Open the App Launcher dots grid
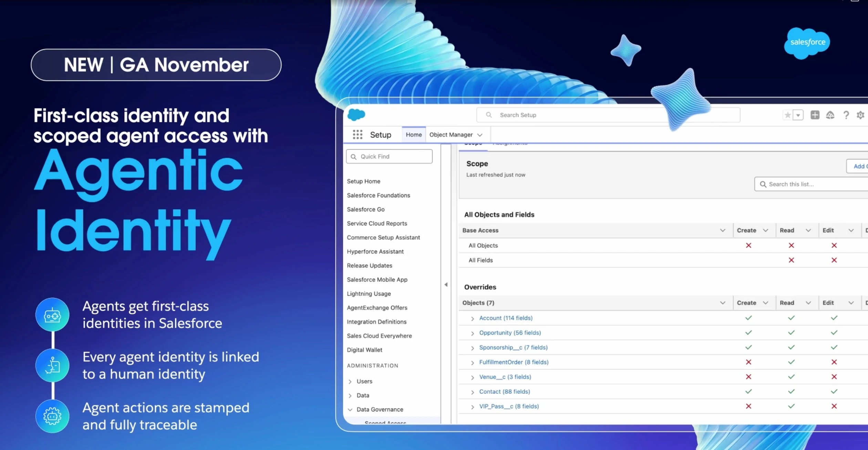 pyautogui.click(x=358, y=135)
